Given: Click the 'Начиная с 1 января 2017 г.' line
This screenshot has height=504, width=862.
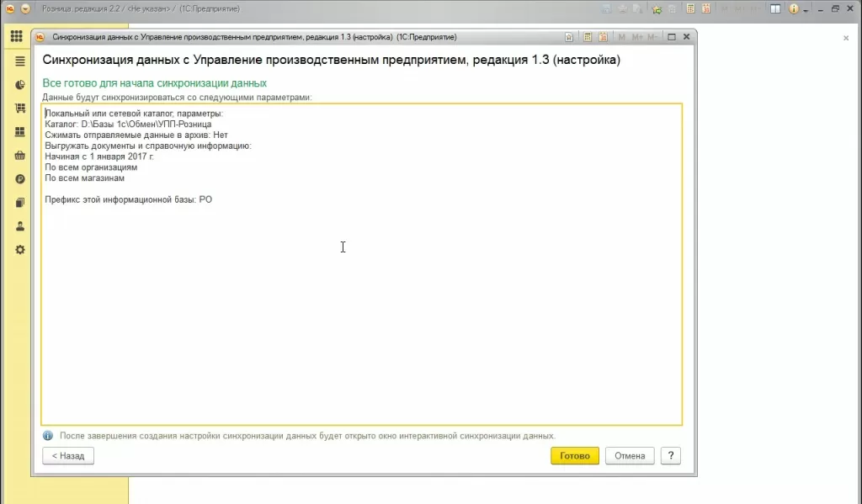Looking at the screenshot, I should coord(99,157).
